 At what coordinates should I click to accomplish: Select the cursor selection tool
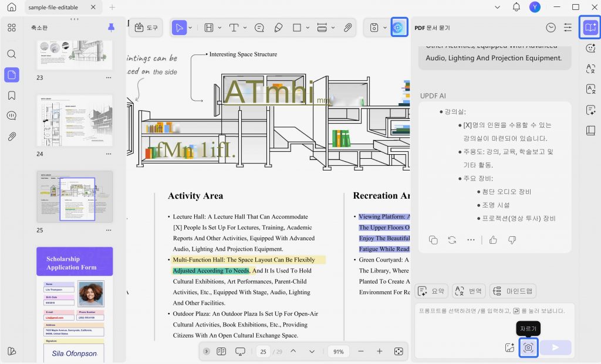(179, 28)
